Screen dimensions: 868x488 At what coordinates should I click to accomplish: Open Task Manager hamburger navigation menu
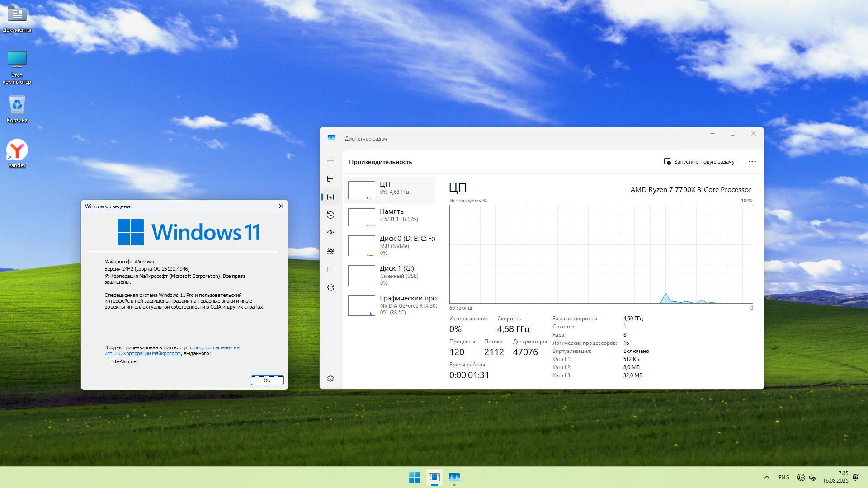click(x=330, y=161)
